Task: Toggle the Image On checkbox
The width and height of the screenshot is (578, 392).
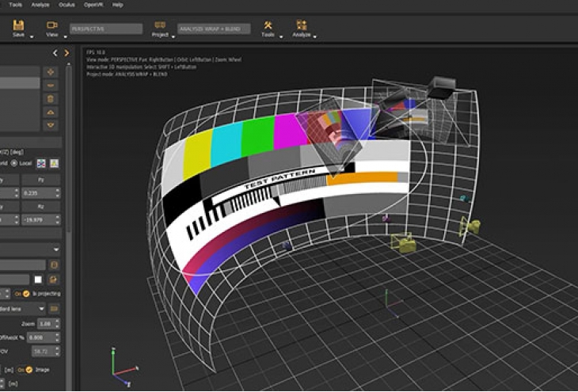Action: 29,370
